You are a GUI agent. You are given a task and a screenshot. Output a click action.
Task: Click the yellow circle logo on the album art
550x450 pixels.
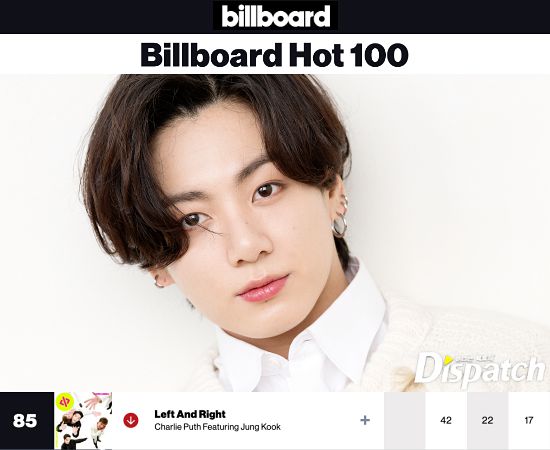click(65, 401)
